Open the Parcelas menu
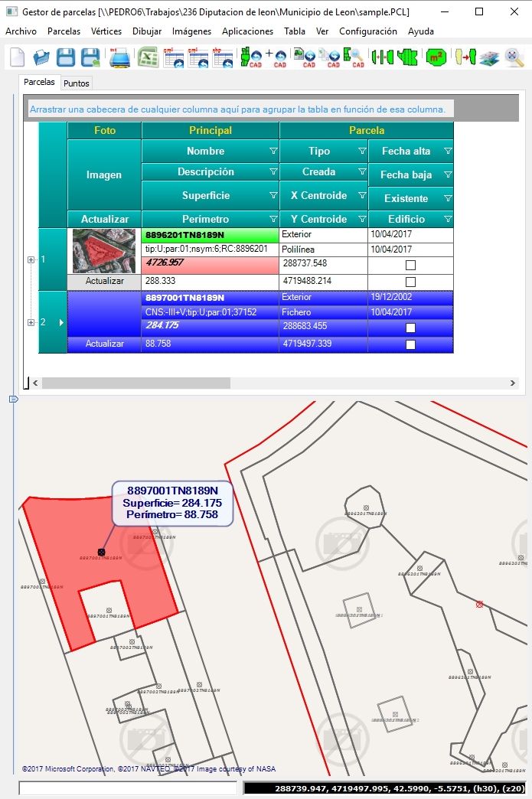The width and height of the screenshot is (532, 799). pyautogui.click(x=64, y=31)
